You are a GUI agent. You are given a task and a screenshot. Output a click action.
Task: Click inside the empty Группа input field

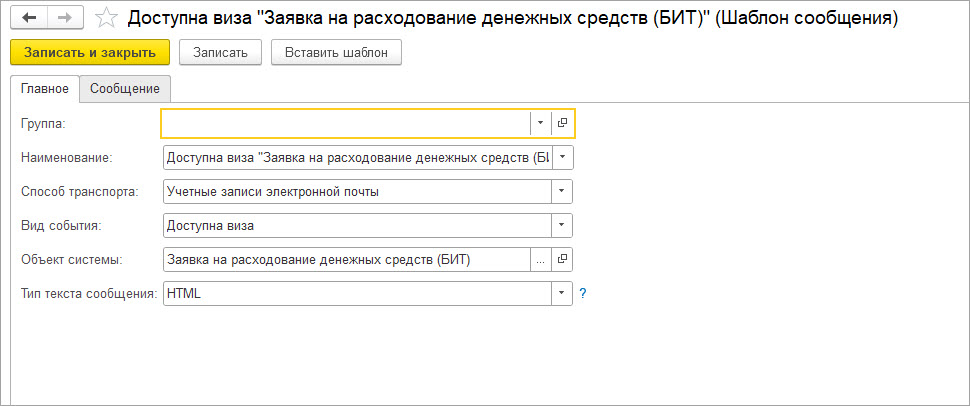point(344,123)
